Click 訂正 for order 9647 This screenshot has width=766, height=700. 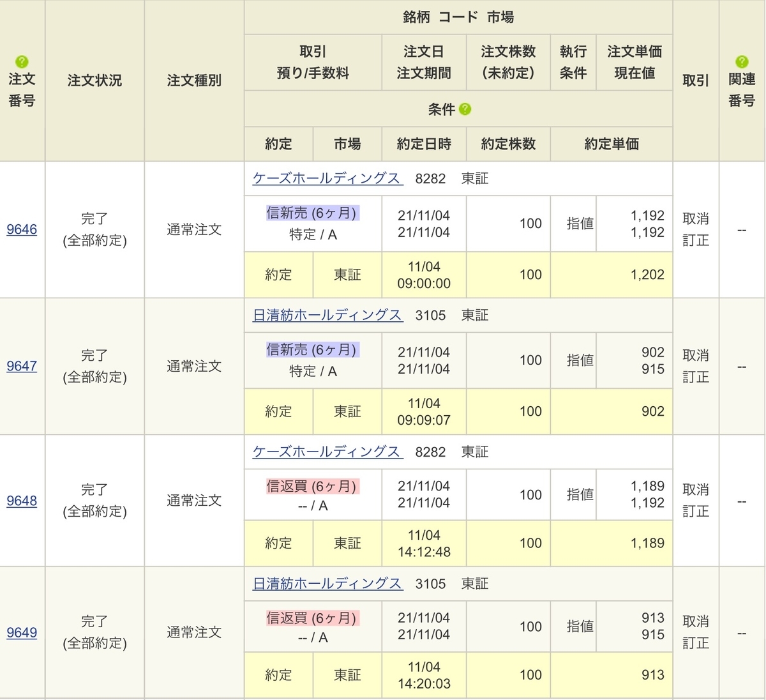[696, 377]
